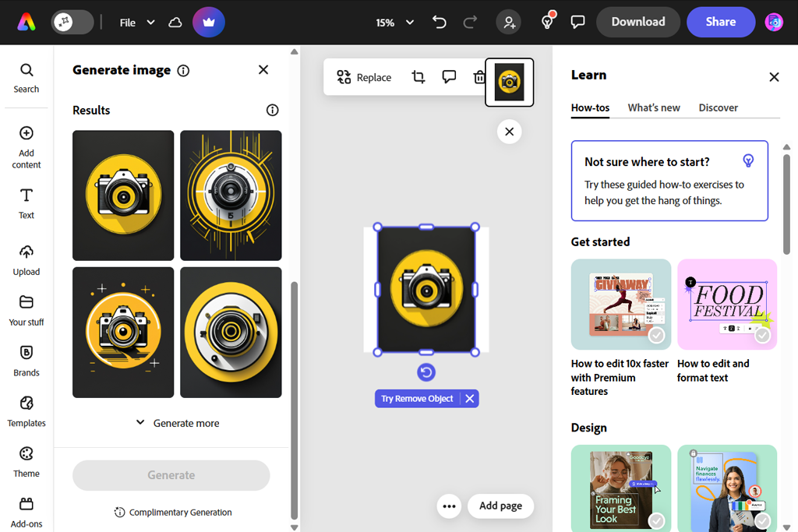
Task: Click the Download button
Action: pyautogui.click(x=638, y=22)
